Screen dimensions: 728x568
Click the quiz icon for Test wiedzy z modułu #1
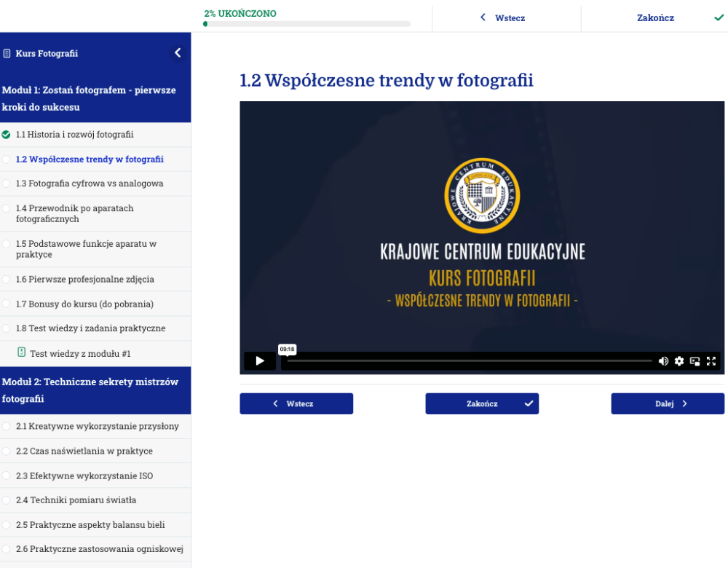[x=21, y=352]
